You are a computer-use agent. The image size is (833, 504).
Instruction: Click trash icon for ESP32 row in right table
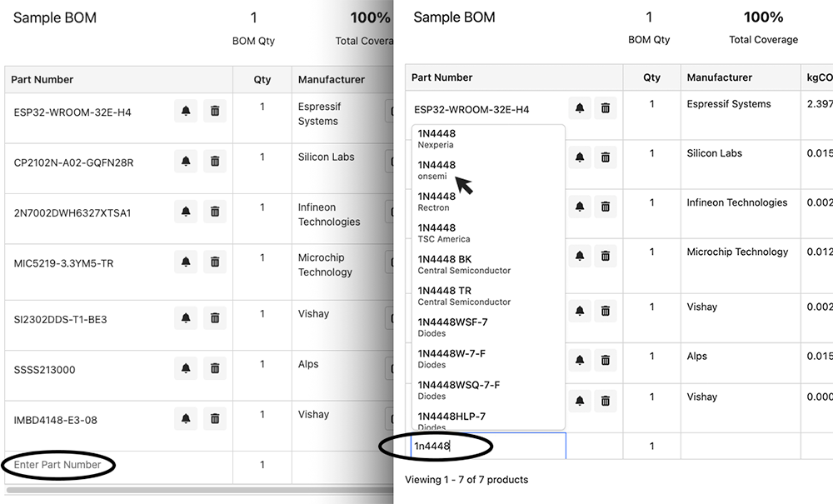[x=606, y=108]
